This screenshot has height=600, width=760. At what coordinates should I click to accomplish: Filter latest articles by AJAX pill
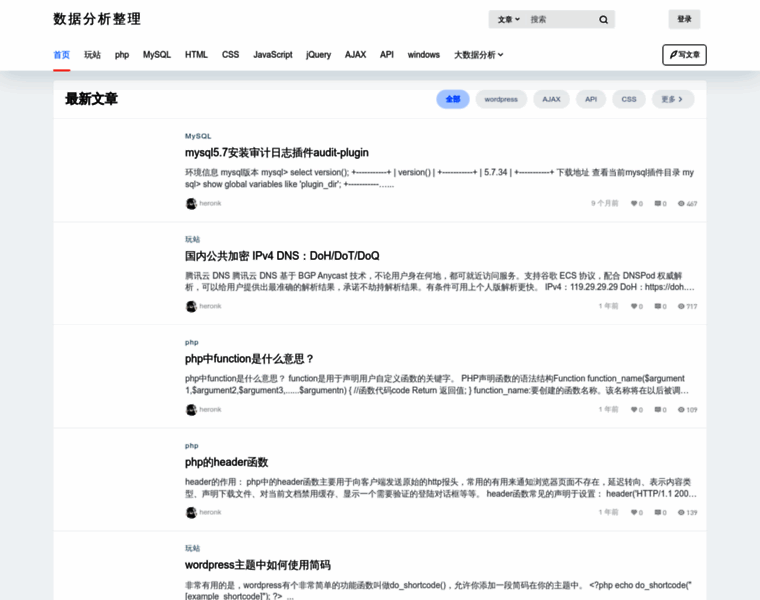coord(551,99)
